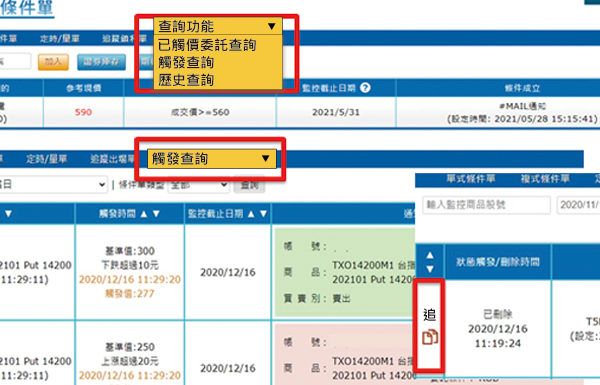Click down arrow in right panel header
Viewport: 600px width, 385px height.
(x=430, y=269)
